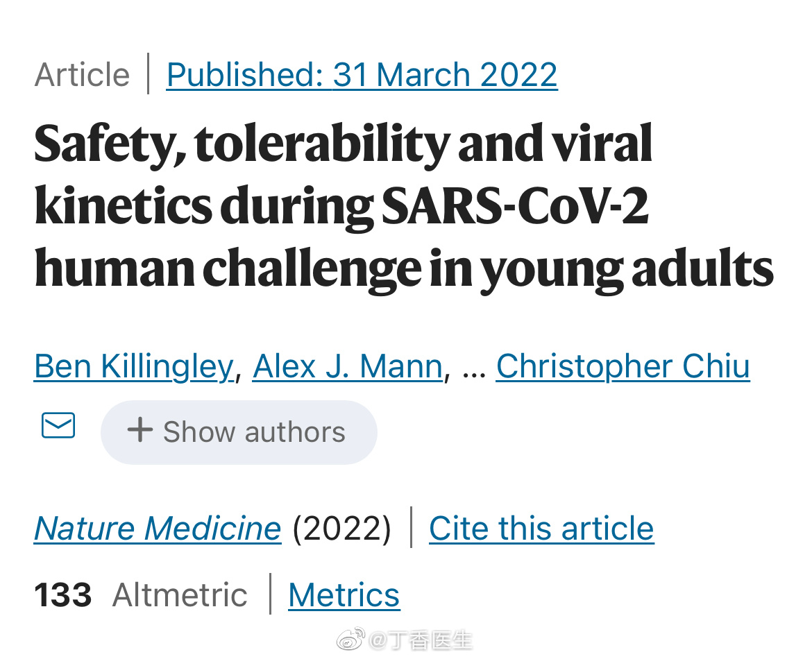This screenshot has width=812, height=659.
Task: Open Ben Killingley's author link
Action: tap(133, 366)
